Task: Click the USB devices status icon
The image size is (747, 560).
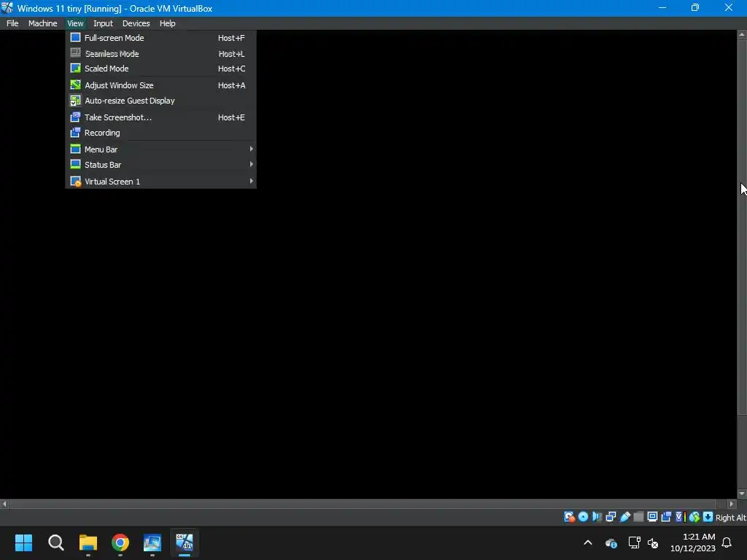Action: tap(625, 517)
